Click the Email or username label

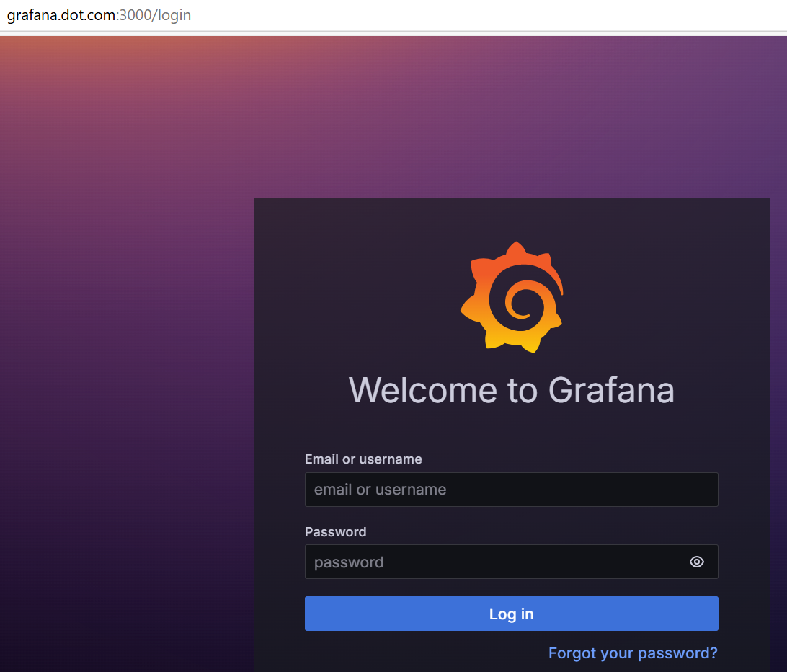(363, 459)
